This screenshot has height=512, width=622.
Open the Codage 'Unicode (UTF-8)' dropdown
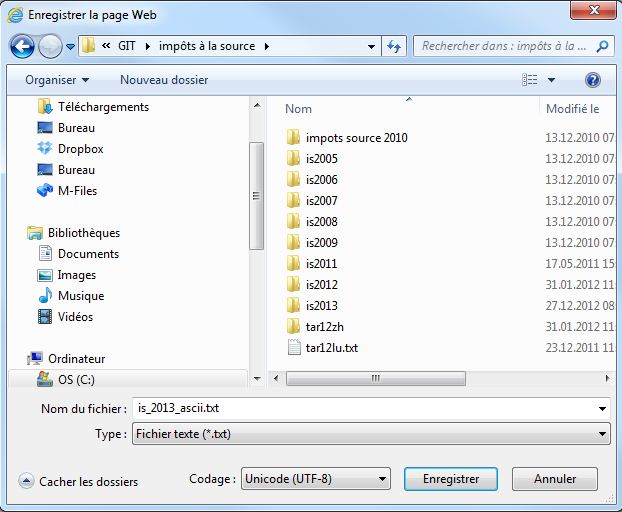316,479
